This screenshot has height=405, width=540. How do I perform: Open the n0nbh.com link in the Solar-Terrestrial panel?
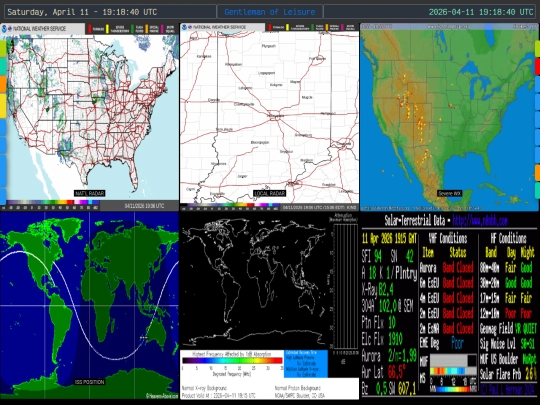coord(480,220)
